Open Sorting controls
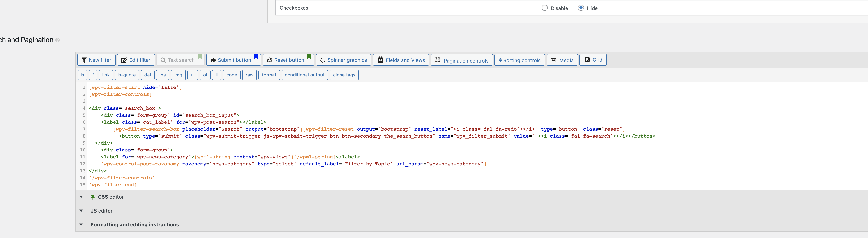Viewport: 868px width, 238px height. pos(520,60)
